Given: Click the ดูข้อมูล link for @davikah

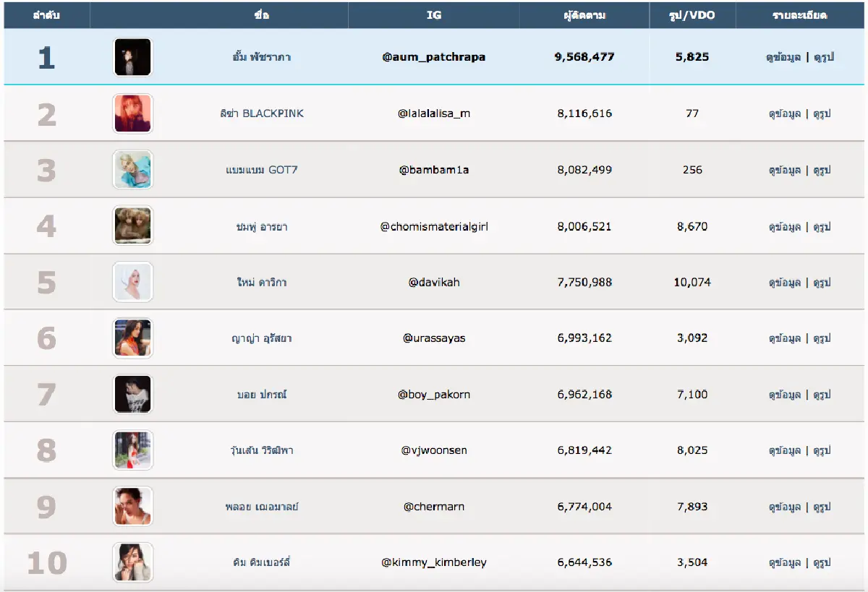Looking at the screenshot, I should tap(784, 283).
